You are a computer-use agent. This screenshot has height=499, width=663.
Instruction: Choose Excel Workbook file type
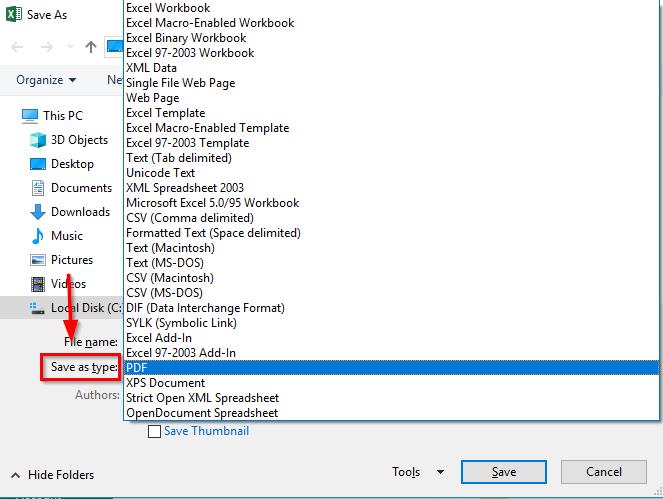tap(392, 8)
